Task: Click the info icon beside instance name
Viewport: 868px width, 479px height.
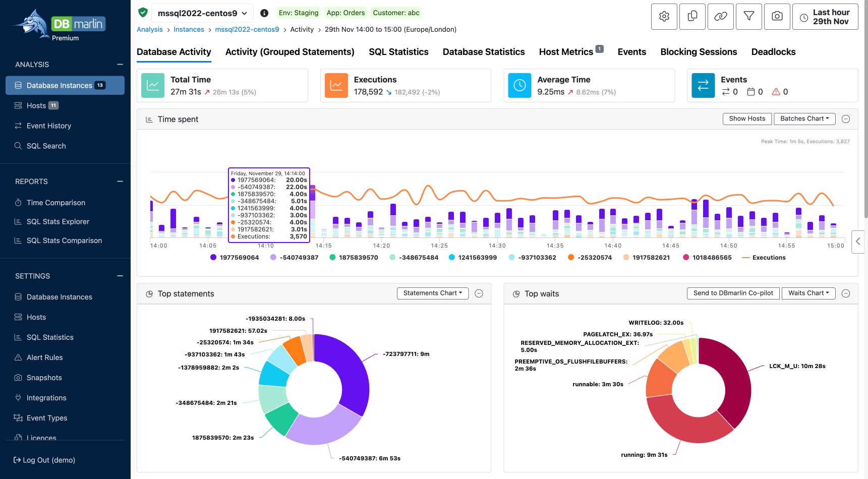Action: 264,13
